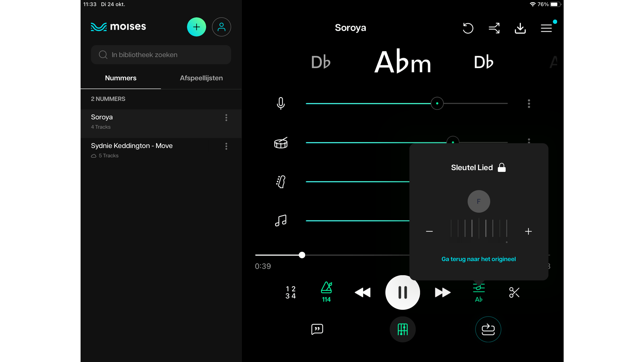Switch to the Afspeellijsten tab

[201, 78]
